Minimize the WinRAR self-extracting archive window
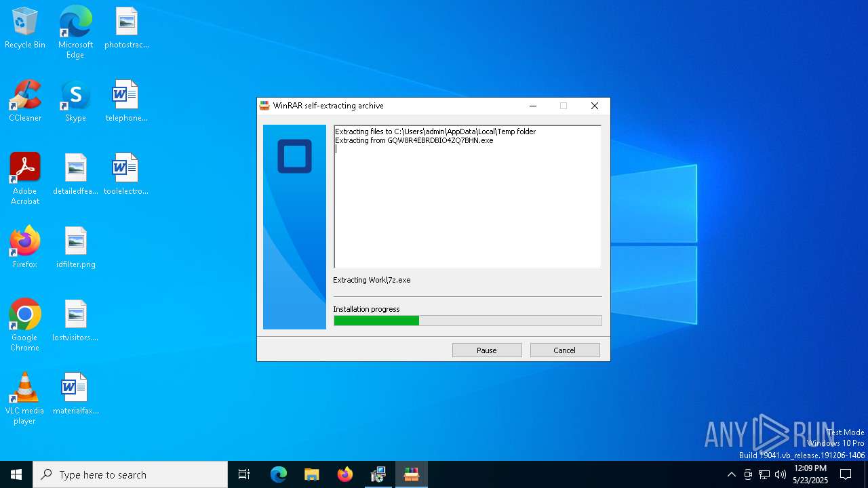This screenshot has height=488, width=868. coord(533,106)
